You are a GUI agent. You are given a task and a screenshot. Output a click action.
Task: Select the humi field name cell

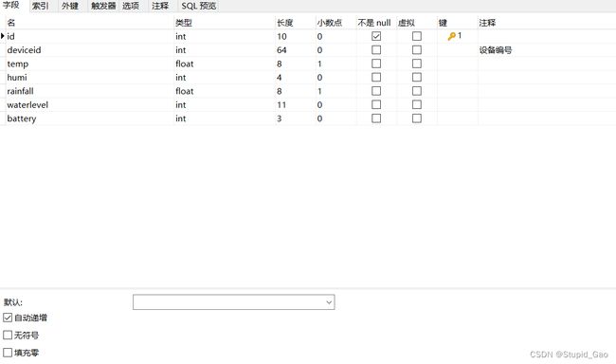coord(89,77)
